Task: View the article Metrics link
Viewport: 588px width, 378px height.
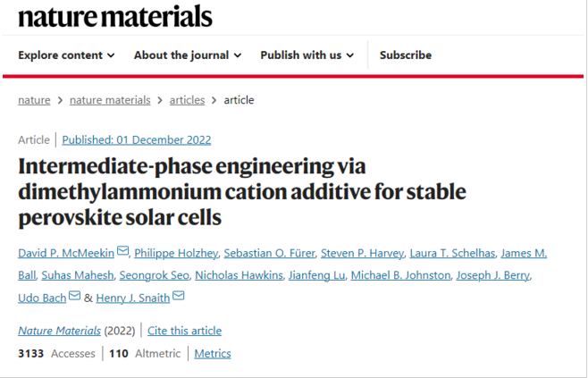Action: (213, 354)
